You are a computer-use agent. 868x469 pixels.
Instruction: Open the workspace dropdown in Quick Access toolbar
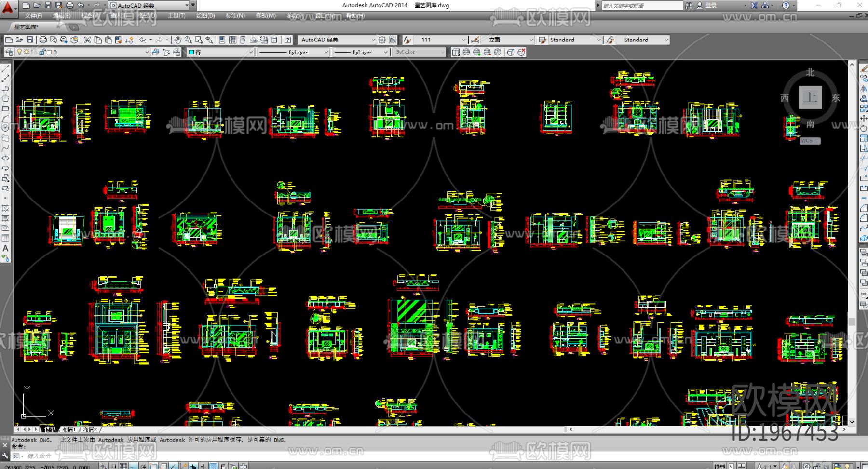(150, 5)
